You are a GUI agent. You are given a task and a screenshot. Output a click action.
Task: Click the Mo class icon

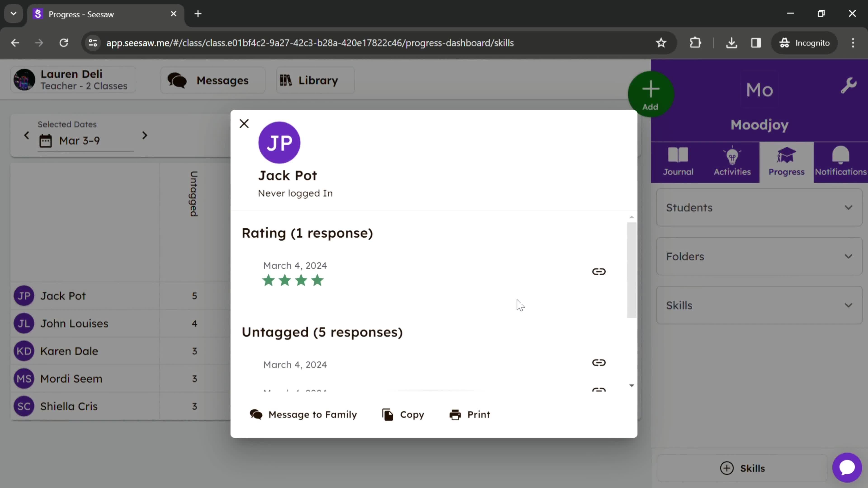pyautogui.click(x=759, y=90)
